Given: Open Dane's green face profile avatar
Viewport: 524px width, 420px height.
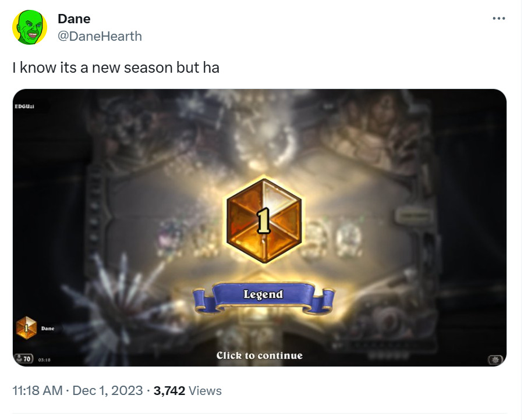Looking at the screenshot, I should (x=30, y=27).
